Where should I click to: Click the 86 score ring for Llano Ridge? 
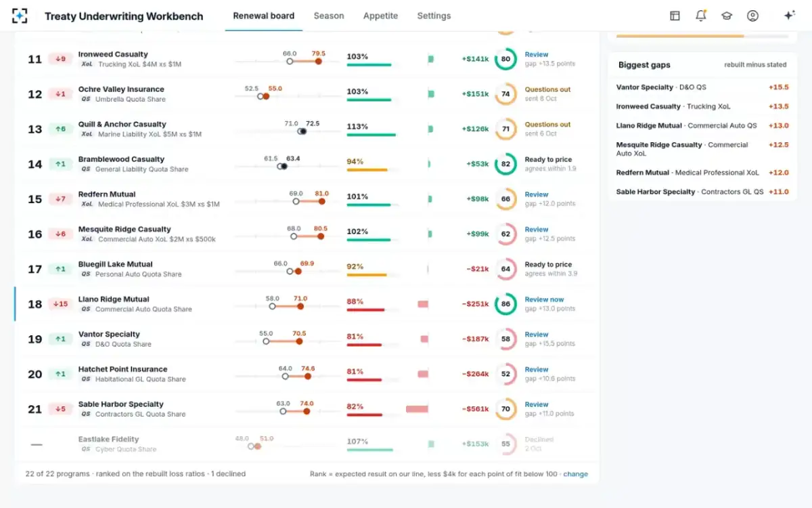click(505, 304)
